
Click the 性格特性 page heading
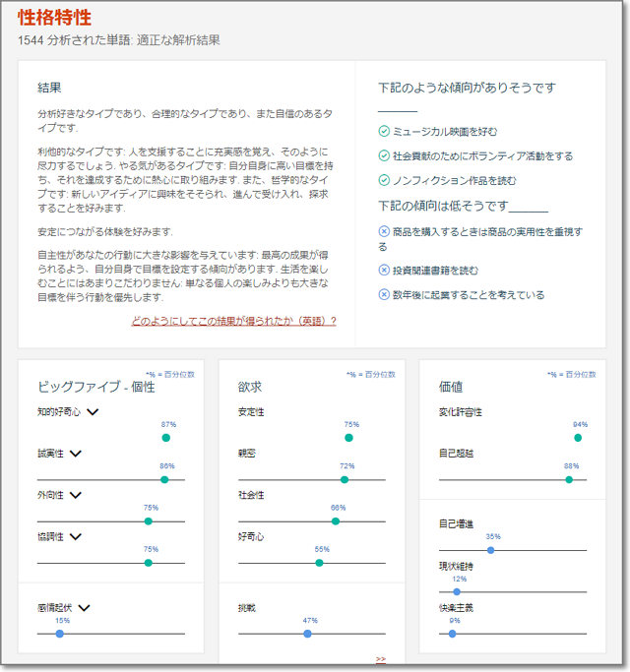click(55, 18)
